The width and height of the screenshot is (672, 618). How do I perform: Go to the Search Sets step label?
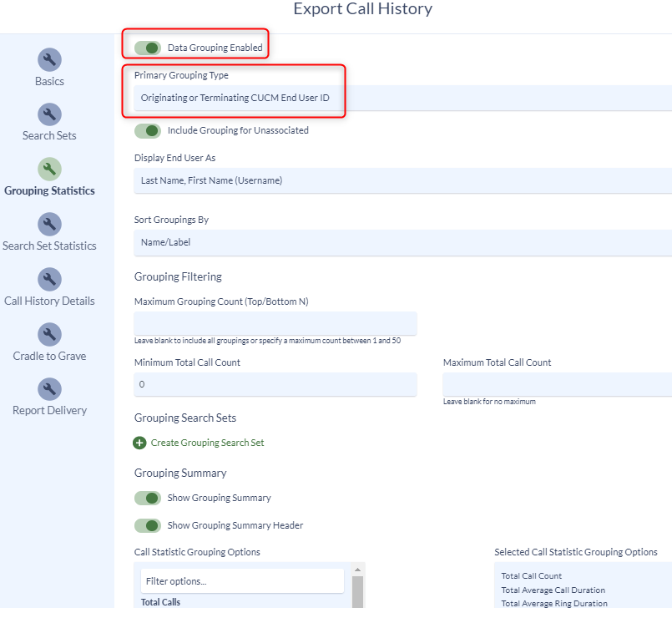pyautogui.click(x=49, y=135)
